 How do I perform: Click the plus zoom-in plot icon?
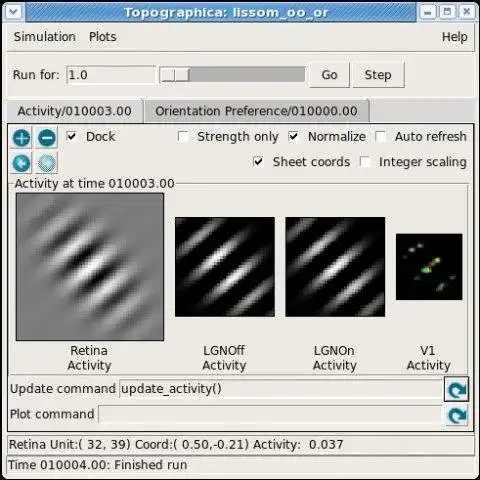pos(22,138)
